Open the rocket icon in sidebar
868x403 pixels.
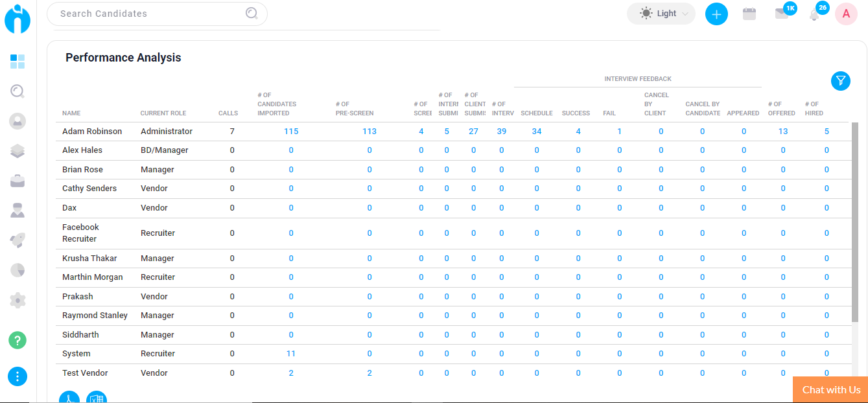18,240
